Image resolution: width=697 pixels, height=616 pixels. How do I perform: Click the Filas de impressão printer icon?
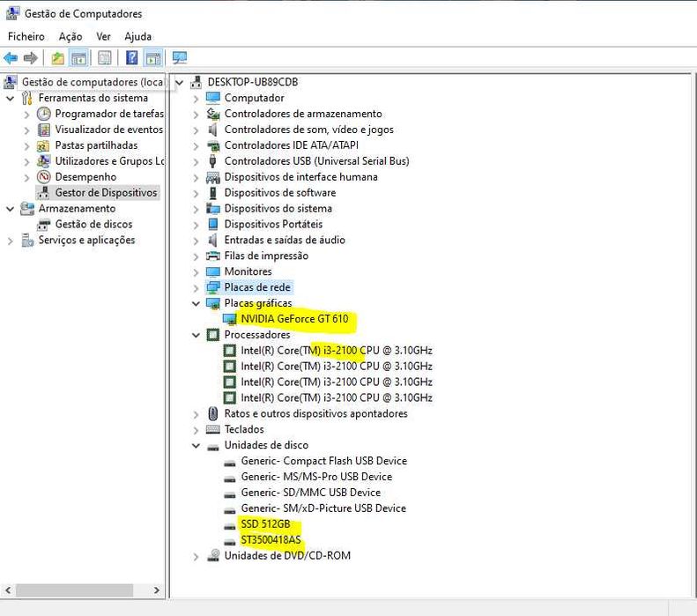213,256
